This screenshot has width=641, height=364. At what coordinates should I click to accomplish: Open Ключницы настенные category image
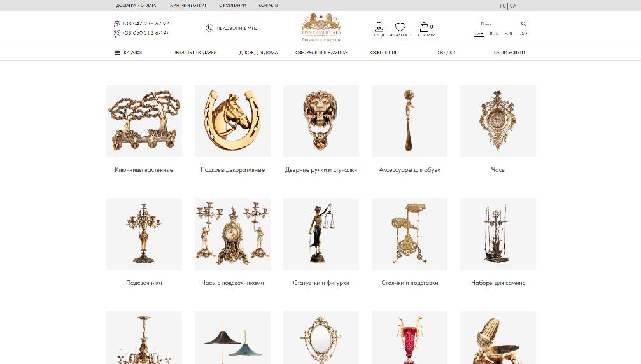144,121
